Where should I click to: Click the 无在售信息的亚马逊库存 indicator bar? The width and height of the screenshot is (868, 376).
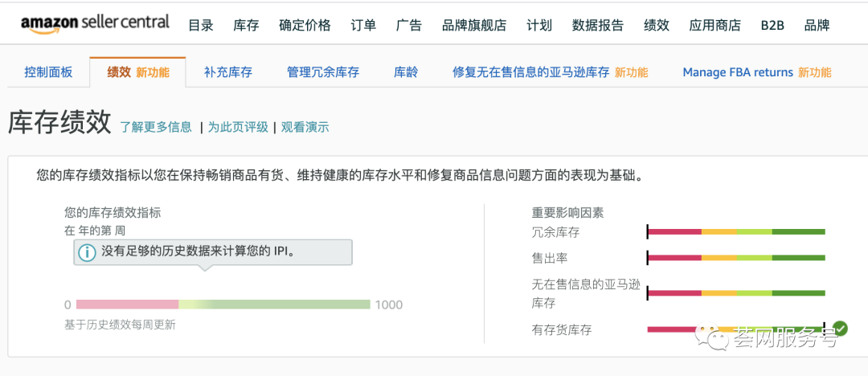[x=736, y=293]
